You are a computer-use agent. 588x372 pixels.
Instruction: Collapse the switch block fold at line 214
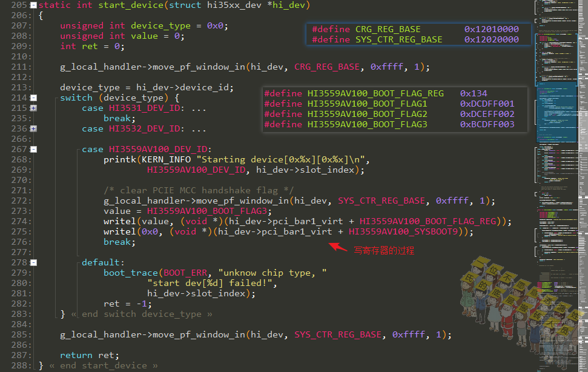(33, 98)
